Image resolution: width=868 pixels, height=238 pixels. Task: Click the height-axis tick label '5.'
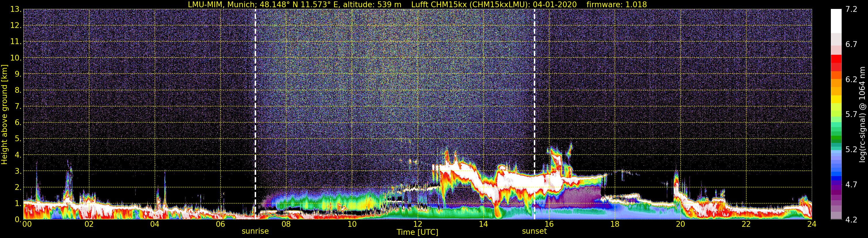18,139
